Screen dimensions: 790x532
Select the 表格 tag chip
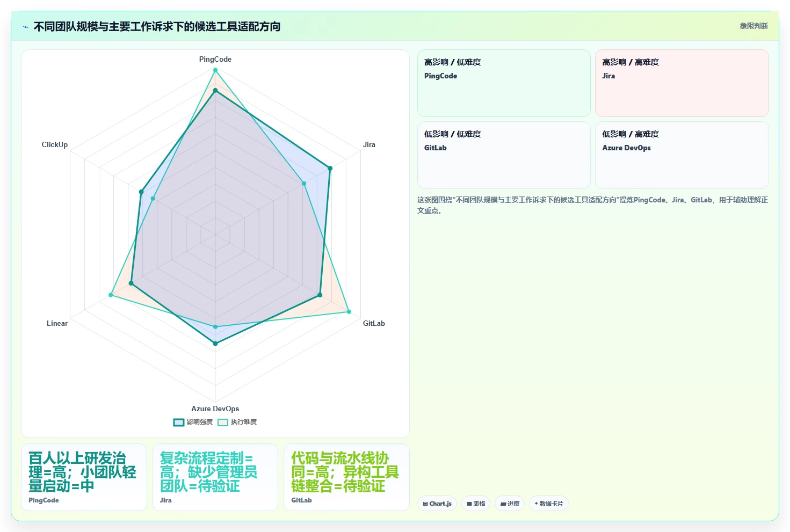tap(476, 504)
